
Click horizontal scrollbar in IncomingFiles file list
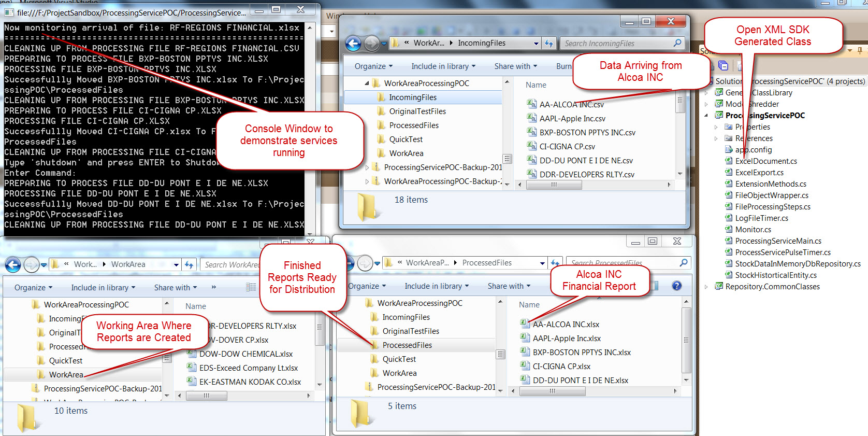[554, 185]
